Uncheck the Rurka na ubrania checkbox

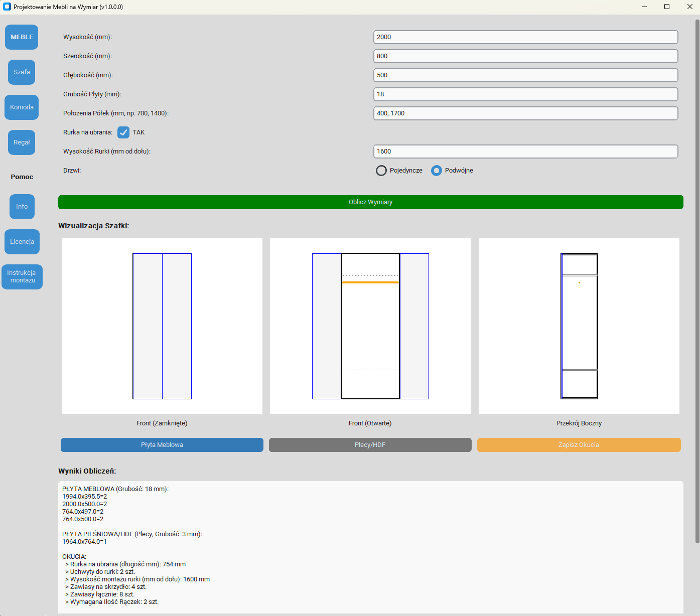[x=123, y=132]
